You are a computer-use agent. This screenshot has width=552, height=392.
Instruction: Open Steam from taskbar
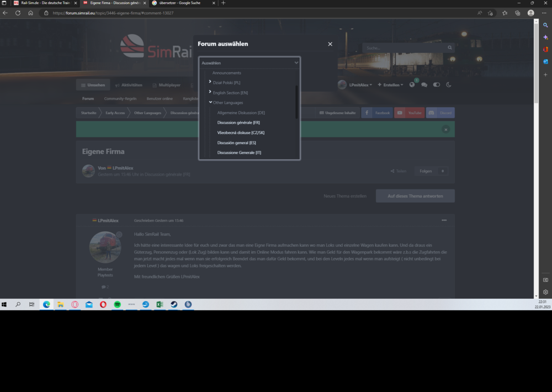coord(174,305)
